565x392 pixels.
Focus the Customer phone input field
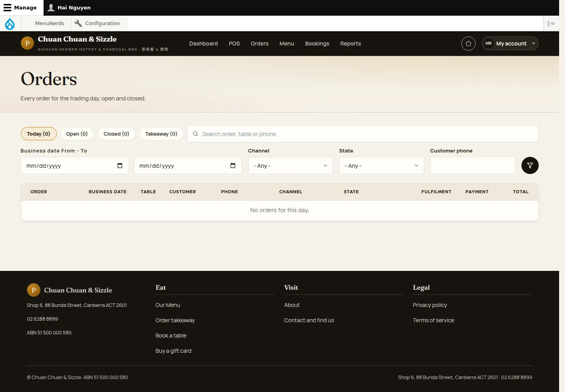pos(473,165)
